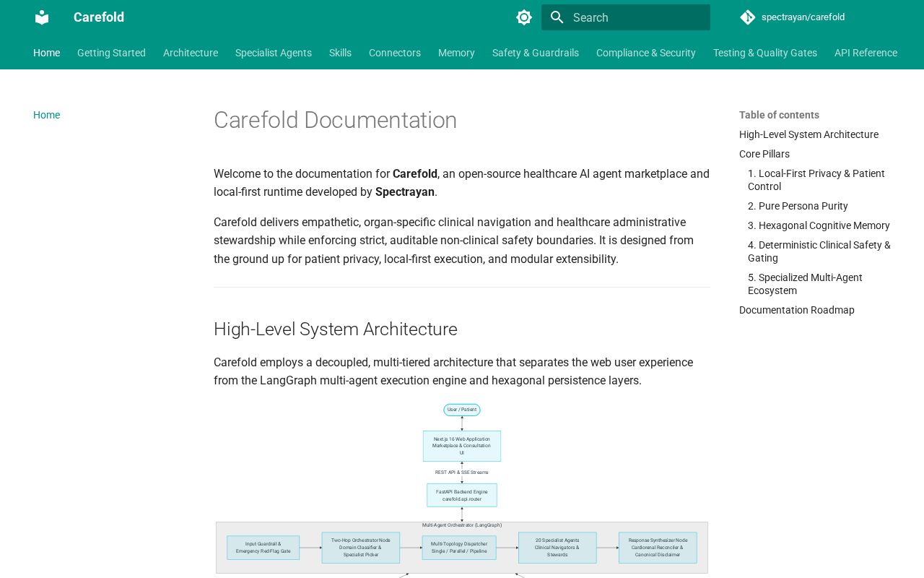Go to the Skills tab
Screen dimensions: 924x578
(x=340, y=53)
